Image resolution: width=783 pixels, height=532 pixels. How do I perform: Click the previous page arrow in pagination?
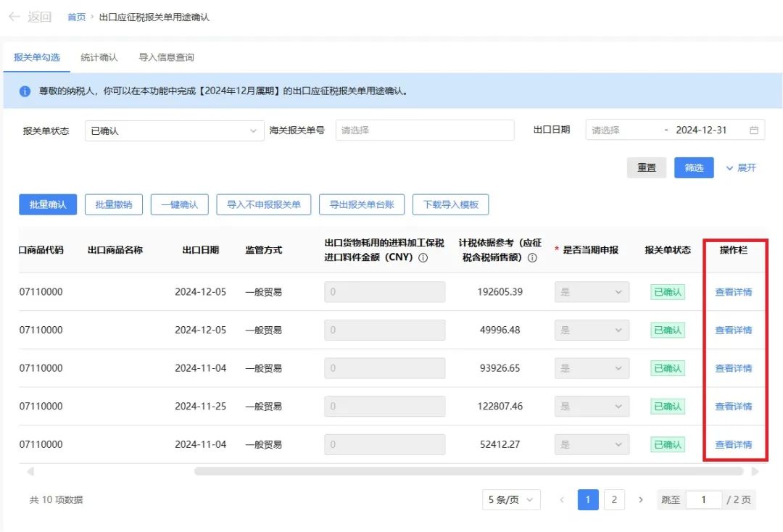[x=563, y=499]
